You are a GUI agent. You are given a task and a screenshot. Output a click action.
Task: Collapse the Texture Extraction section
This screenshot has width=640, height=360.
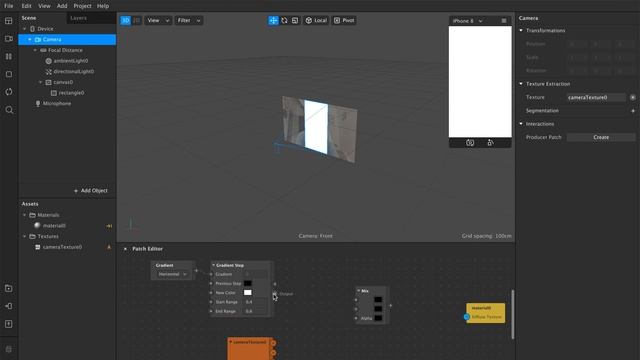pyautogui.click(x=521, y=84)
